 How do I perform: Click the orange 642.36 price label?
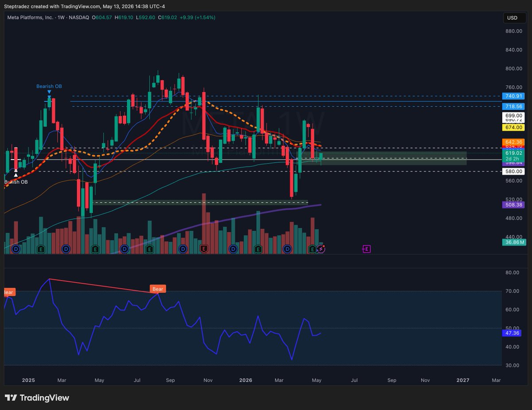tap(514, 142)
